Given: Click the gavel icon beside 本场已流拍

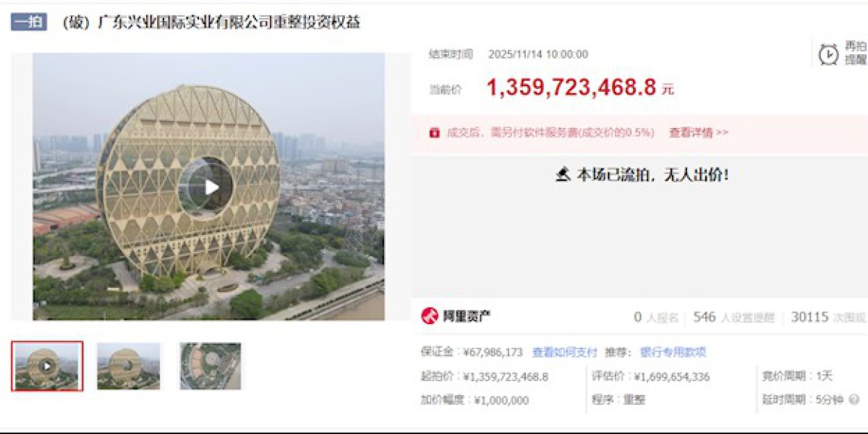Looking at the screenshot, I should (x=563, y=174).
